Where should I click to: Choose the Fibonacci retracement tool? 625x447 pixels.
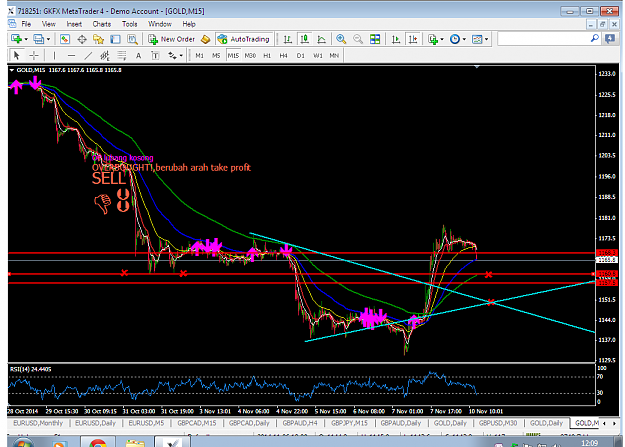122,55
